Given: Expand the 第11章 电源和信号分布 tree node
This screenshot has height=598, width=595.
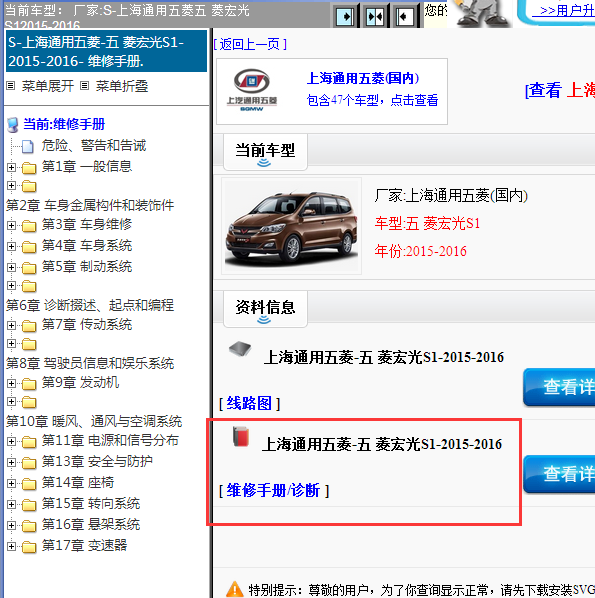Looking at the screenshot, I should coord(11,441).
